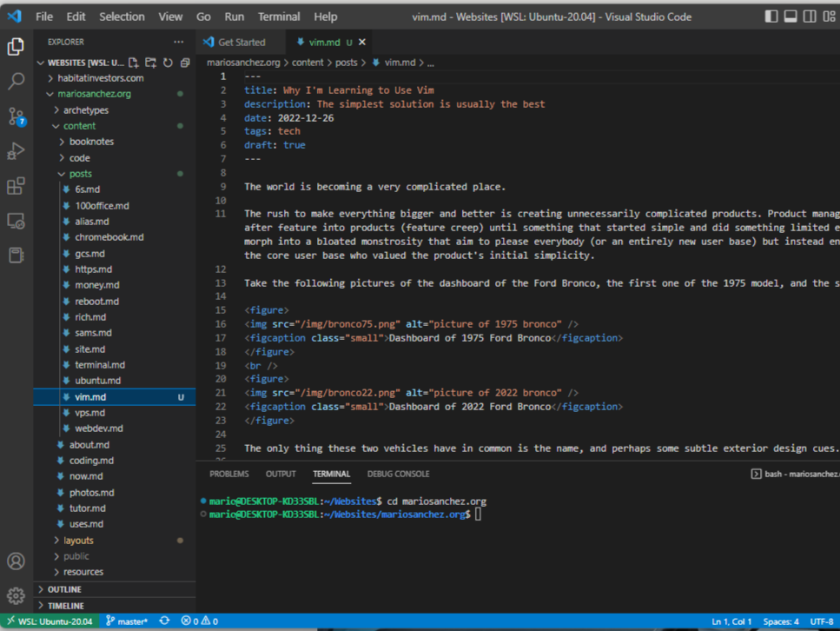Open the Go menu
The image size is (840, 631).
(x=203, y=17)
